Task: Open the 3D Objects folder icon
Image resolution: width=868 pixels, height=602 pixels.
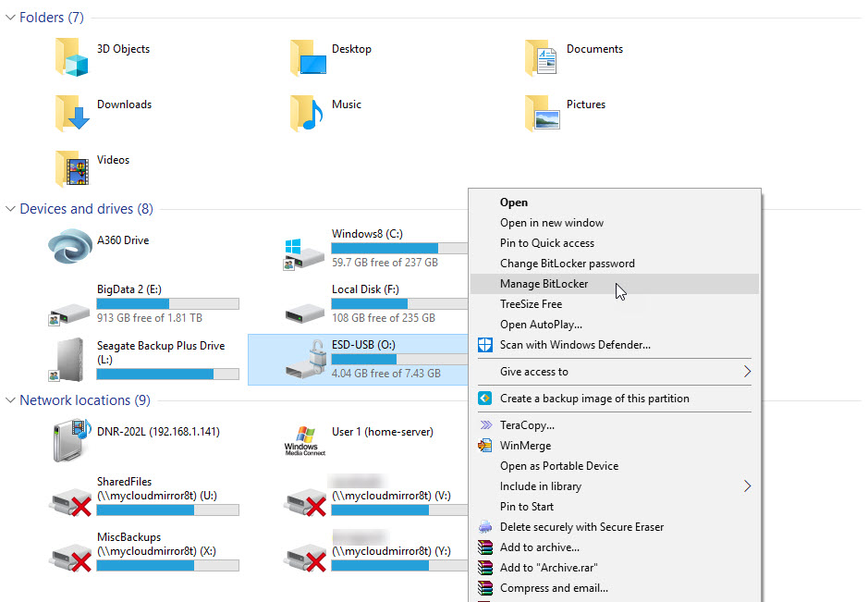Action: [x=72, y=56]
